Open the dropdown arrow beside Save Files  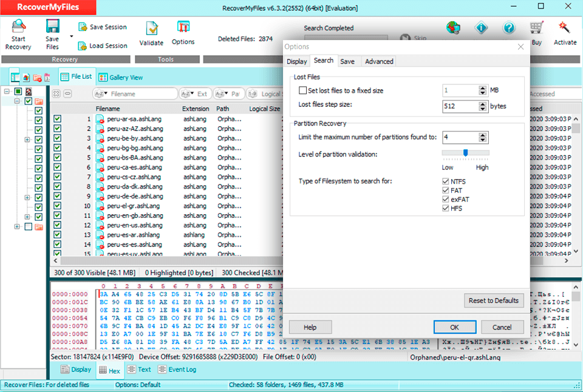[x=72, y=36]
